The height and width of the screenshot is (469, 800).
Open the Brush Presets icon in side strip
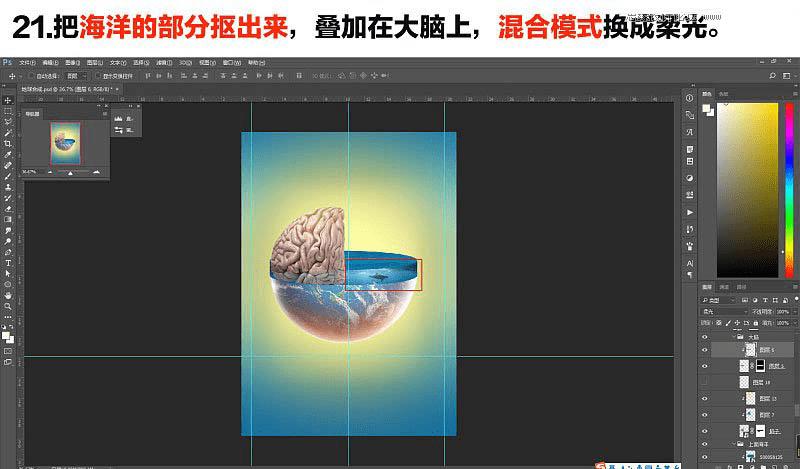[x=690, y=246]
